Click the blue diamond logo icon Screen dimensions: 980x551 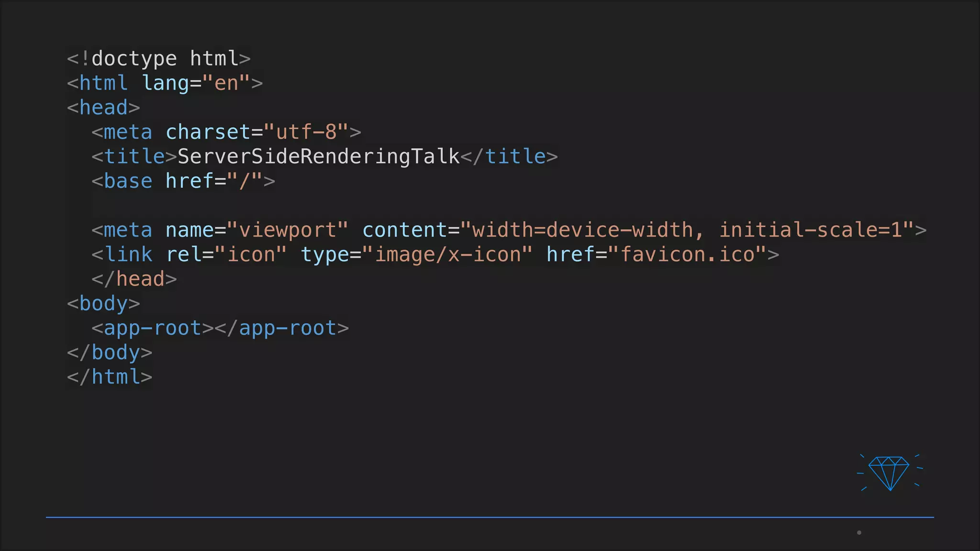point(889,473)
